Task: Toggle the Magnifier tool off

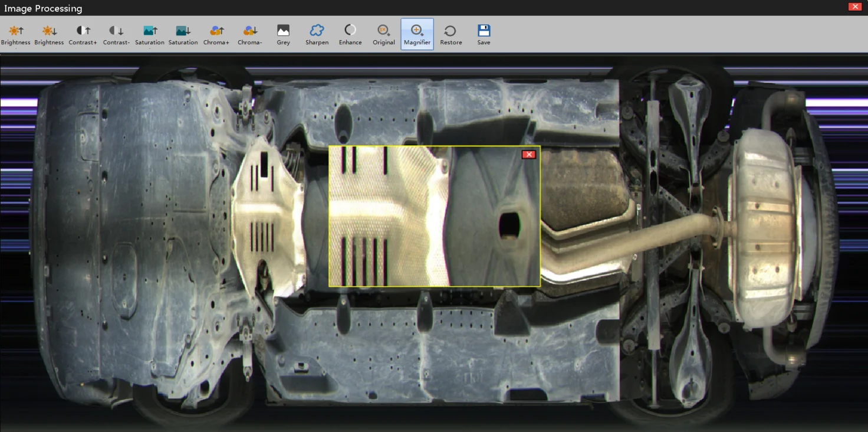Action: point(417,34)
